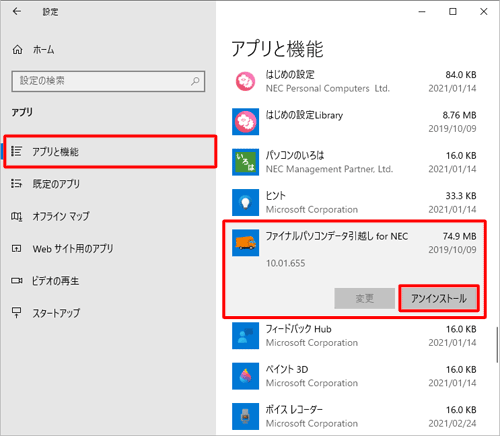Image resolution: width=500 pixels, height=436 pixels.
Task: Open 既定のアプリ settings page
Action: point(108,184)
